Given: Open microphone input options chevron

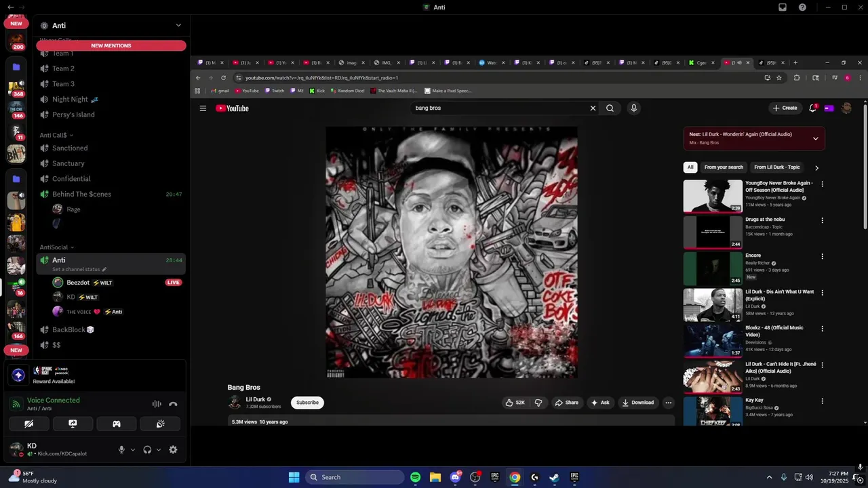Looking at the screenshot, I should point(133,449).
